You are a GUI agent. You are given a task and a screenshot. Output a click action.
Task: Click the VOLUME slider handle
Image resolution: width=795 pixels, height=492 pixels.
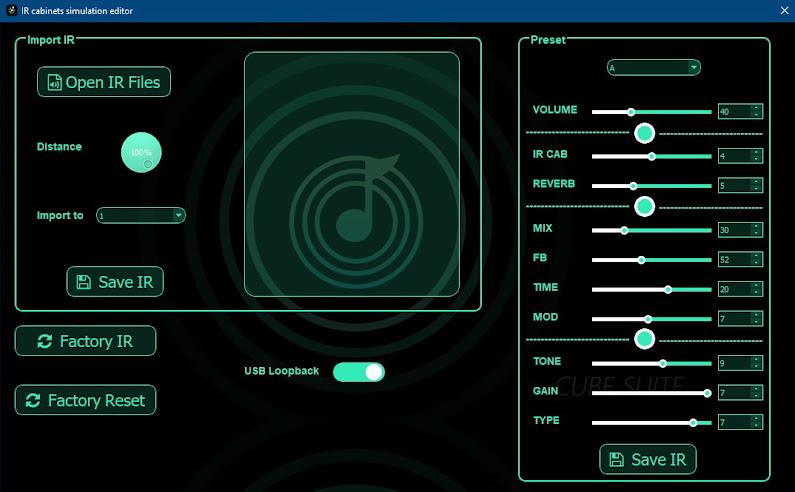(x=631, y=112)
